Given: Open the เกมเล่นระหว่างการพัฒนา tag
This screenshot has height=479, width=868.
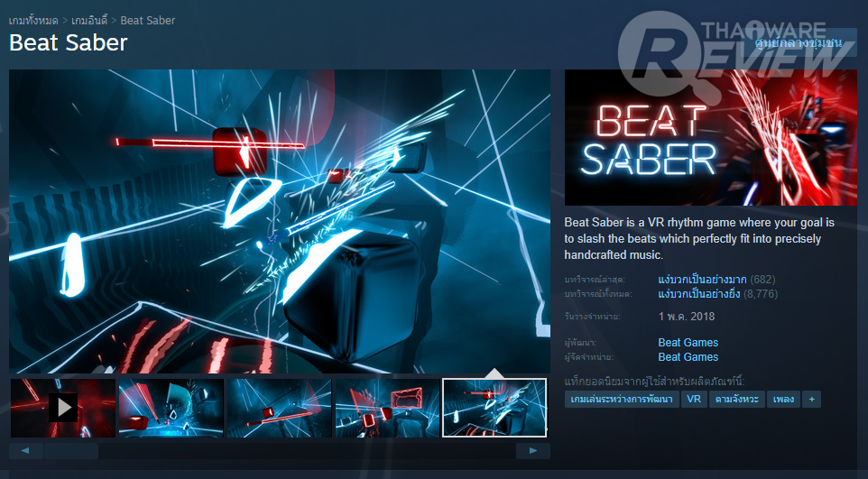Looking at the screenshot, I should tap(622, 400).
